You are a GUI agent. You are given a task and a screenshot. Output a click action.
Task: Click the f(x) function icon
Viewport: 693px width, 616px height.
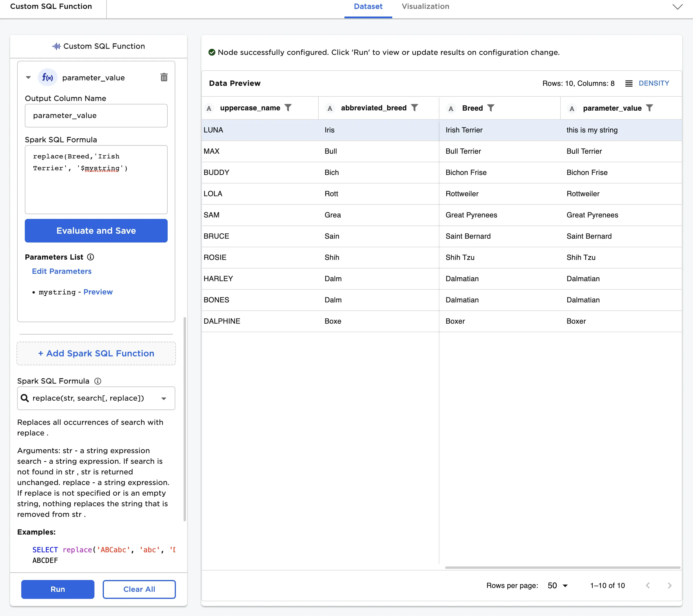(48, 78)
